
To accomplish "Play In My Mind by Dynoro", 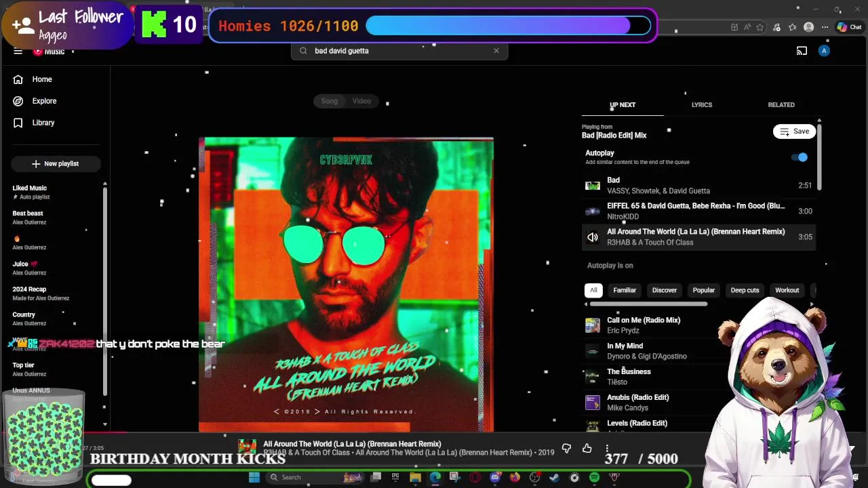I will 698,351.
